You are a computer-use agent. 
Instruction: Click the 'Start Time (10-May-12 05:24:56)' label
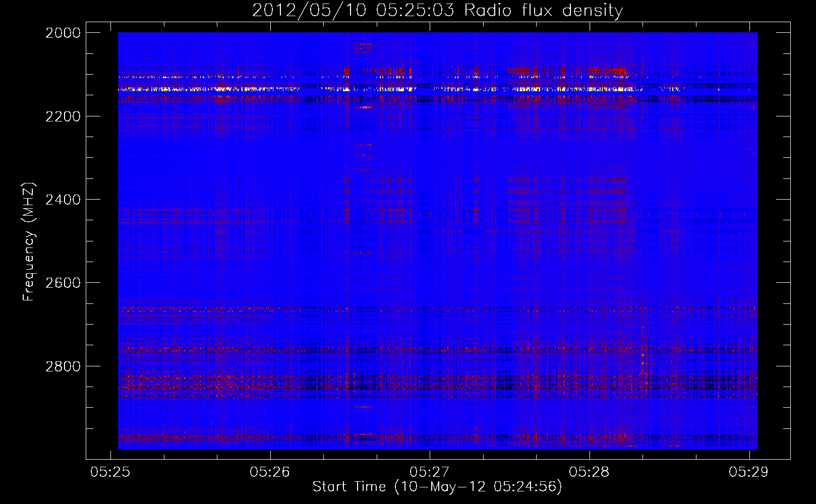pyautogui.click(x=437, y=487)
